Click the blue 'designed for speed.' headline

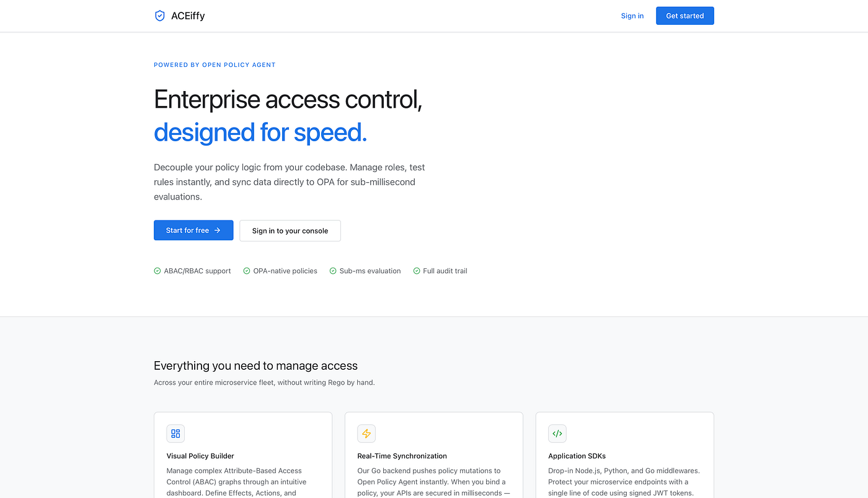[x=260, y=133]
